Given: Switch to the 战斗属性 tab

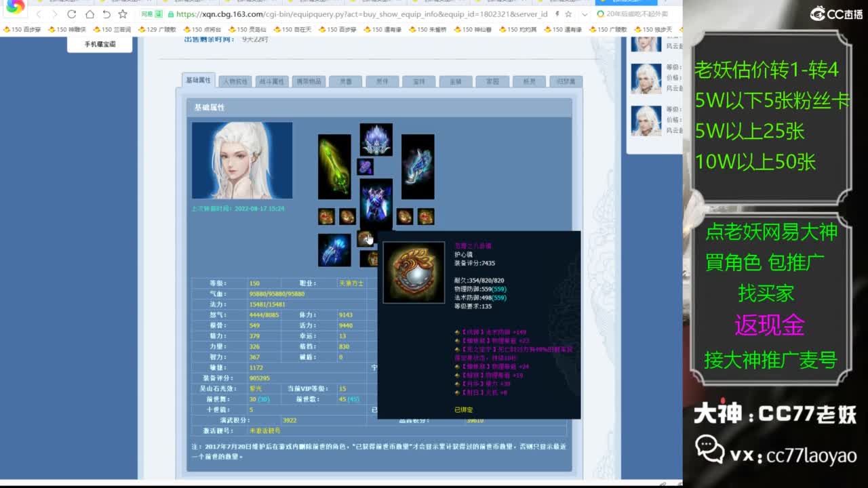Looking at the screenshot, I should 272,81.
